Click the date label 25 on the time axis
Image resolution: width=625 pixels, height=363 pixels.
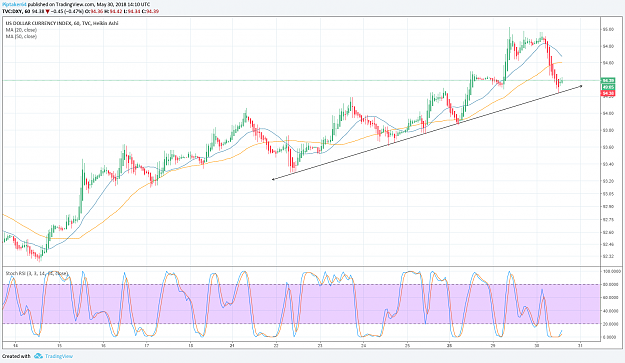coord(407,345)
